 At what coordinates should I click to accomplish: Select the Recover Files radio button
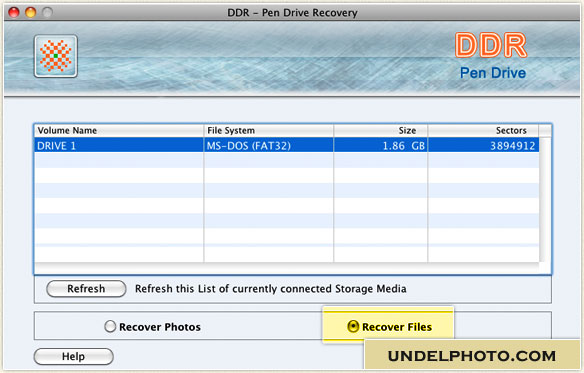pyautogui.click(x=353, y=326)
